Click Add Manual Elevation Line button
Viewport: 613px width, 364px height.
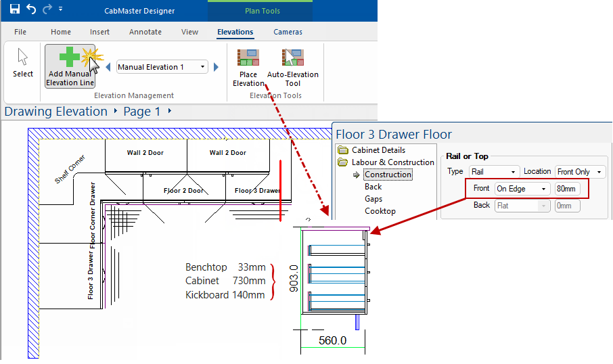pyautogui.click(x=70, y=66)
